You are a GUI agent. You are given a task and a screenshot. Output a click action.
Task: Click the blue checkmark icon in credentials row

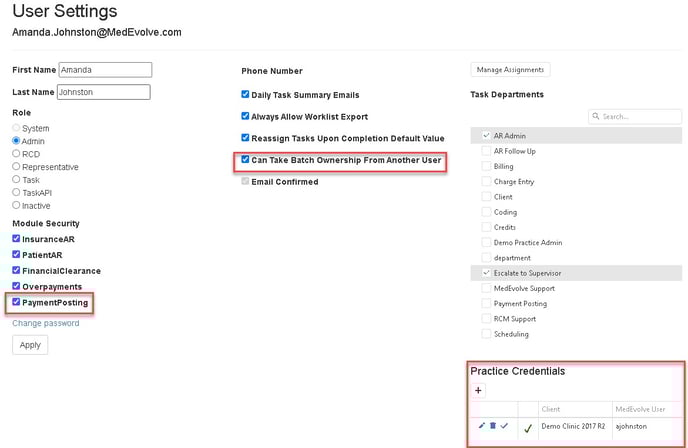pos(504,426)
